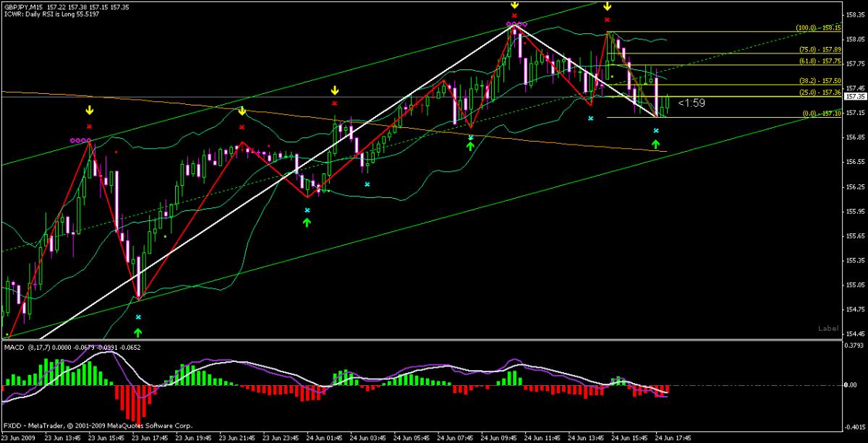The image size is (868, 443).
Task: Click the candle countdown timer text <1:59
Action: (x=692, y=103)
